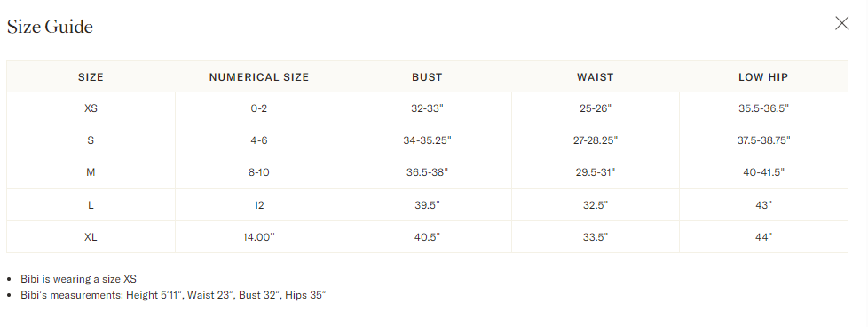This screenshot has height=327, width=868.
Task: Click the WAIST column header
Action: coord(596,77)
